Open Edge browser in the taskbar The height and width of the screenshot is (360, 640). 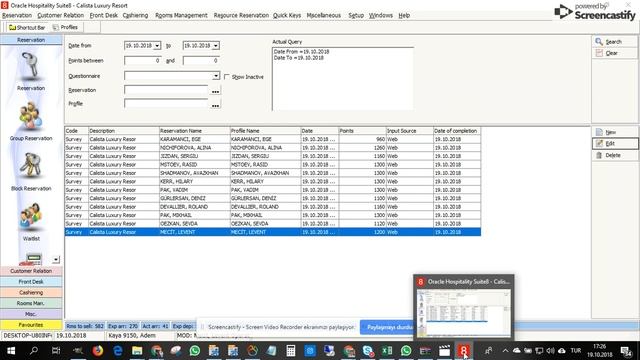[x=118, y=351]
